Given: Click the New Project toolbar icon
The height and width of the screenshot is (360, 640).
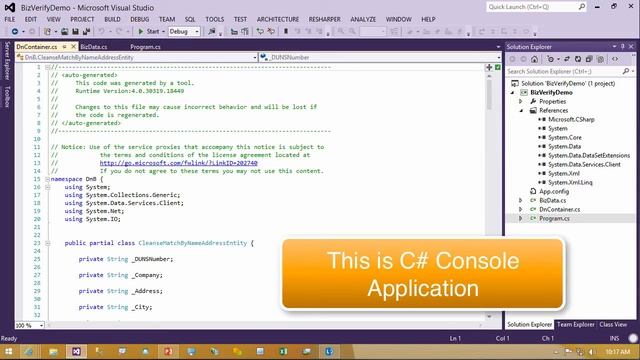Looking at the screenshot, I should tap(47, 31).
